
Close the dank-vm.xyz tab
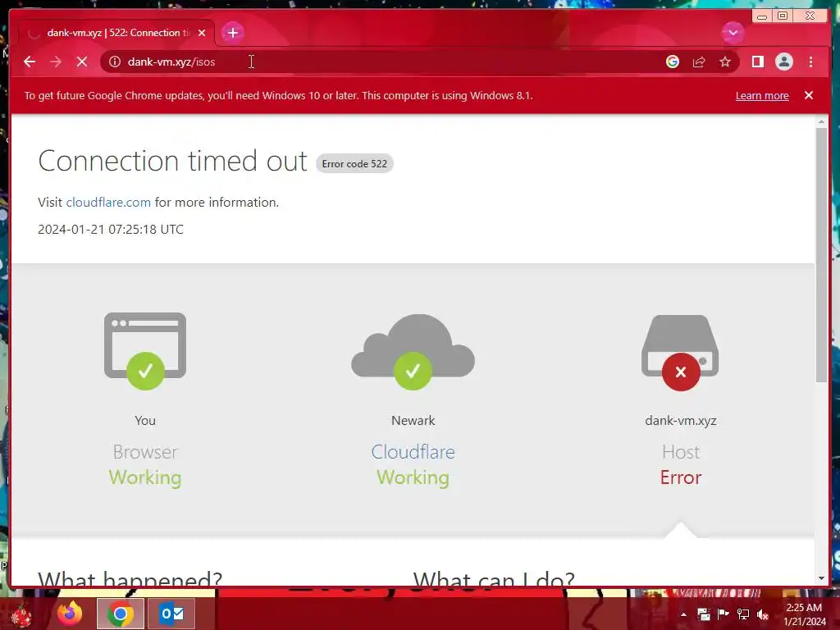pyautogui.click(x=202, y=33)
